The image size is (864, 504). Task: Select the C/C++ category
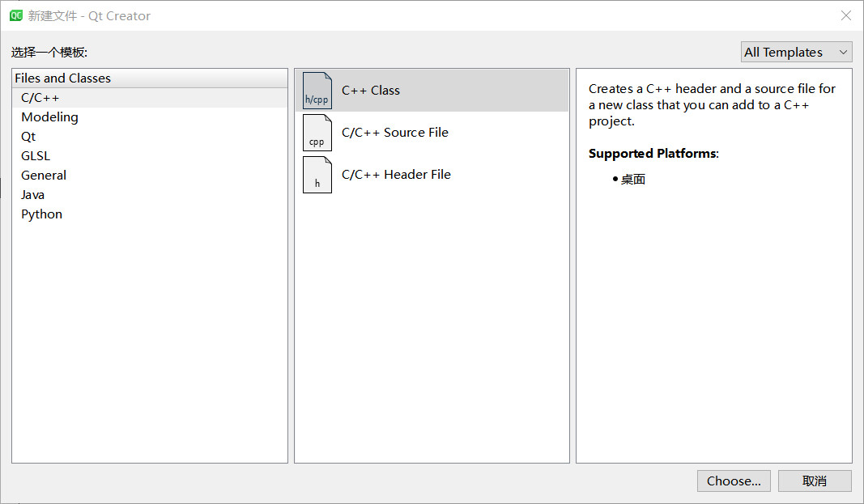tap(40, 98)
